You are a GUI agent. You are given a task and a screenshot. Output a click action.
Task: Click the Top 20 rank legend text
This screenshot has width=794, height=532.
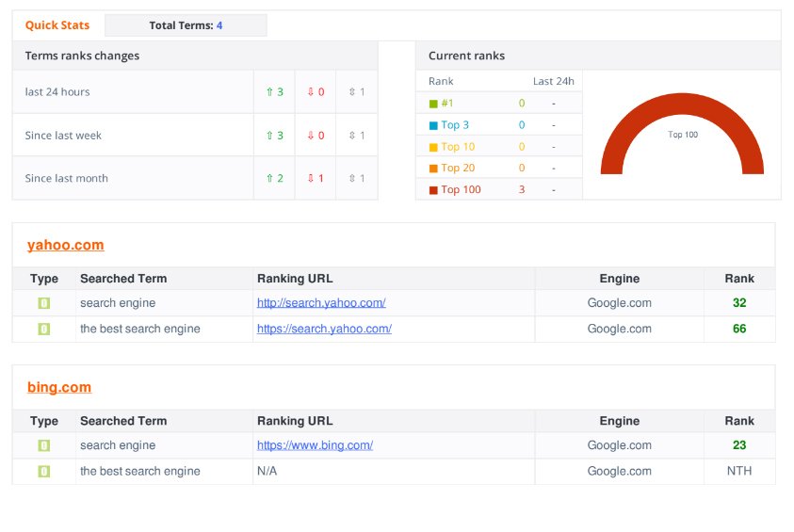coord(458,168)
